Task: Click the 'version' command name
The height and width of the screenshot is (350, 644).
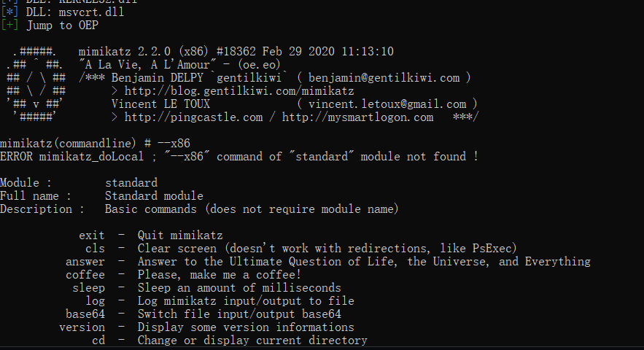Action: [82, 327]
